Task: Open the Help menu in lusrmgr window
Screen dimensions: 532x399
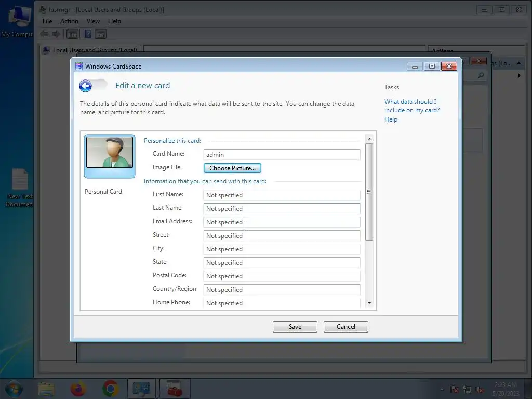Action: coord(114,21)
